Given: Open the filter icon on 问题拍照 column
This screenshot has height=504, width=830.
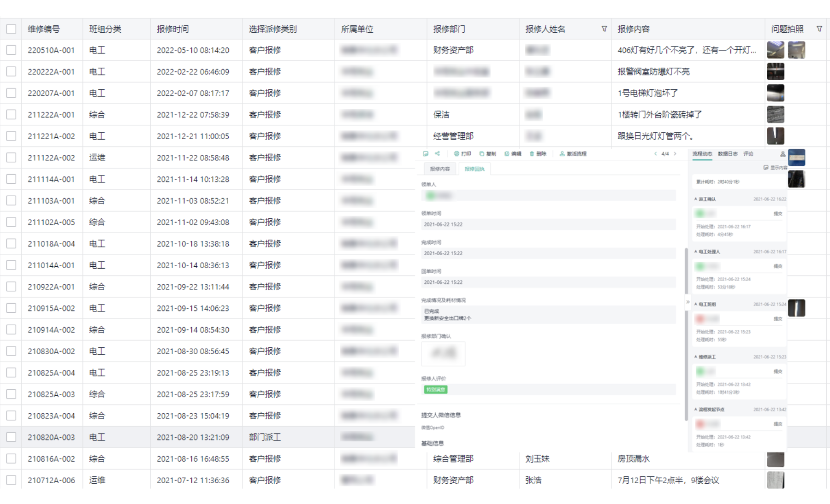Looking at the screenshot, I should click(819, 29).
